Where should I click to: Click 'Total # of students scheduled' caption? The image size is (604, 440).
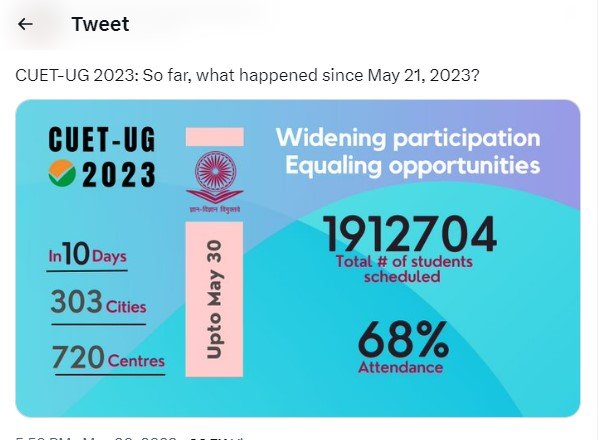point(401,269)
